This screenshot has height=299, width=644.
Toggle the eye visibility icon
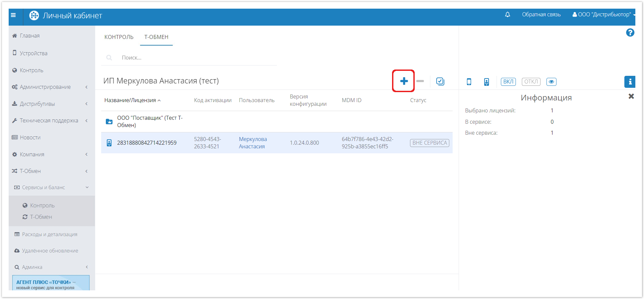(551, 82)
